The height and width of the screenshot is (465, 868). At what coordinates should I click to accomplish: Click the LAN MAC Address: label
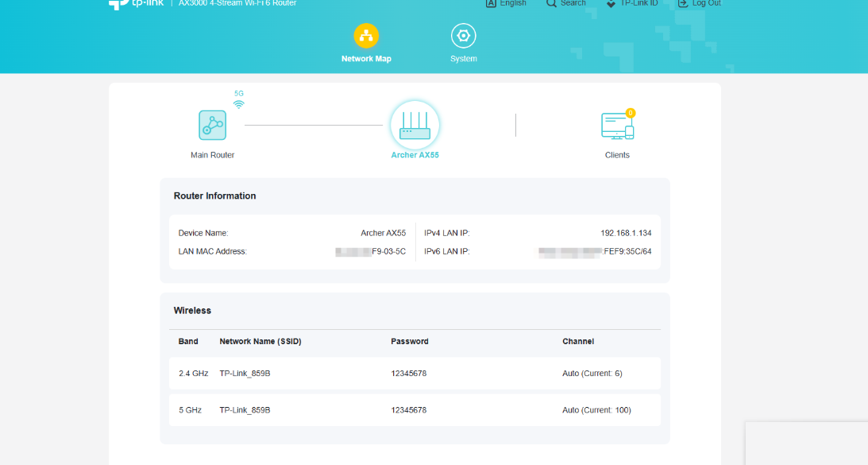point(213,252)
